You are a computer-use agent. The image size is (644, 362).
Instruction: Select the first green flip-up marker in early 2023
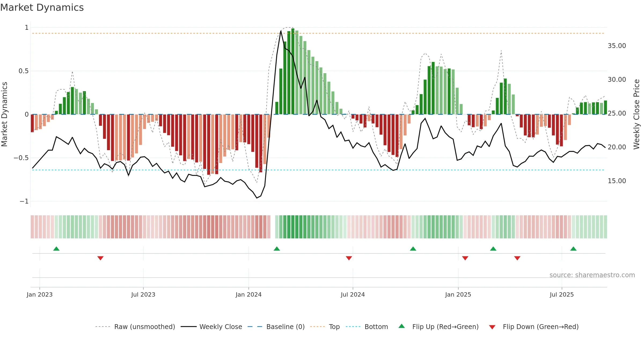[56, 249]
